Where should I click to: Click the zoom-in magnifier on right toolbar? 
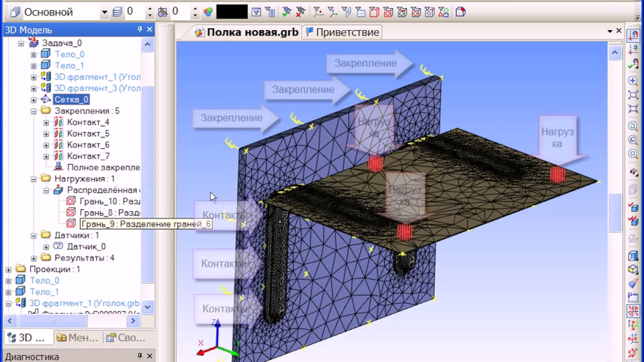click(x=633, y=81)
